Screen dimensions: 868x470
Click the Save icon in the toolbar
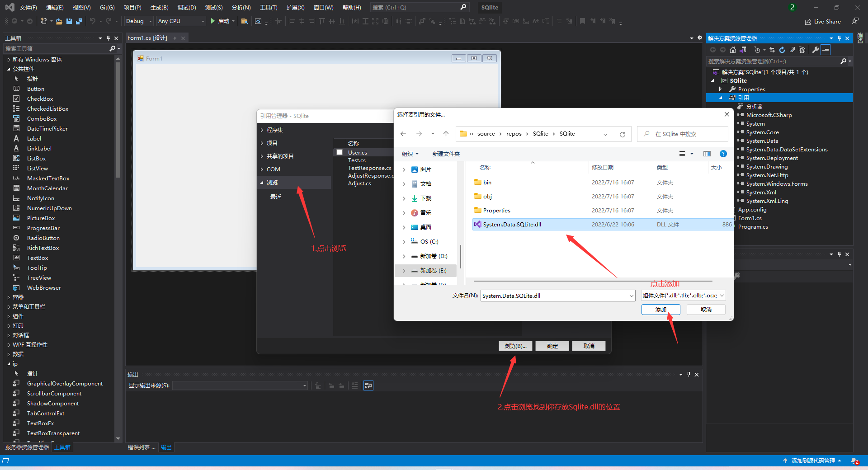click(69, 21)
